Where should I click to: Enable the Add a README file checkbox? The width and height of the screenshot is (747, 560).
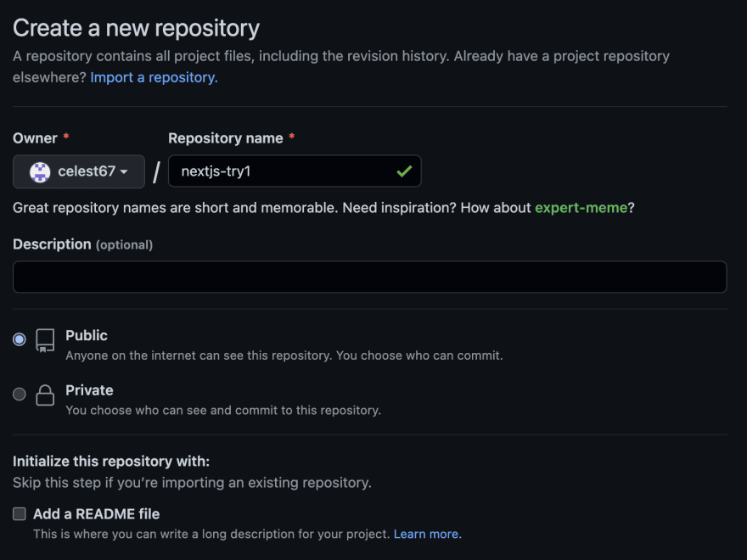pyautogui.click(x=20, y=513)
